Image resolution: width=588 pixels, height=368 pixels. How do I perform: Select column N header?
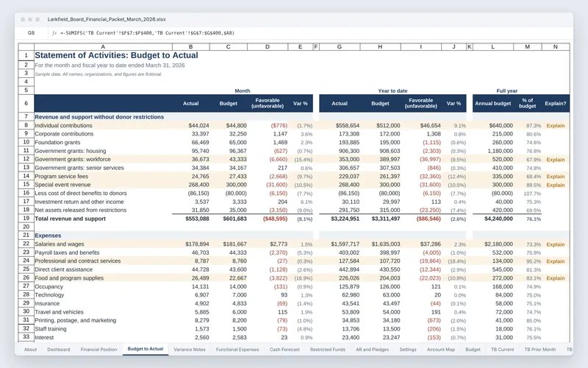coord(556,47)
